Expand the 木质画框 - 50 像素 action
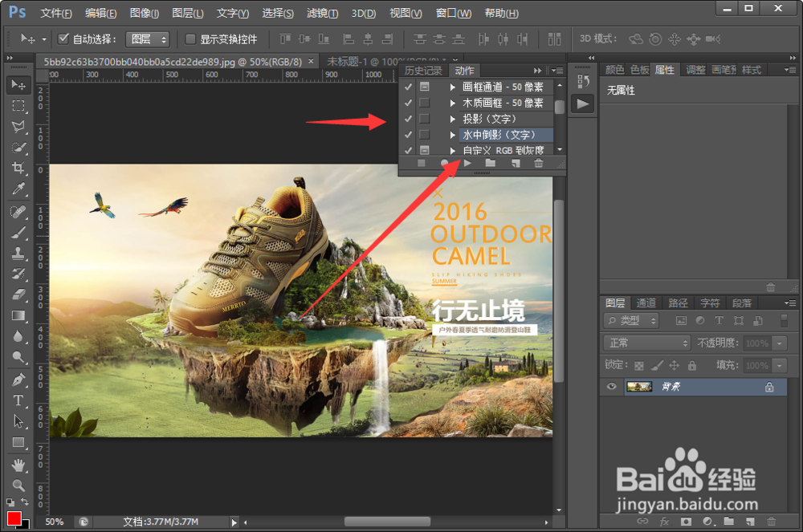The width and height of the screenshot is (803, 532). pos(453,103)
